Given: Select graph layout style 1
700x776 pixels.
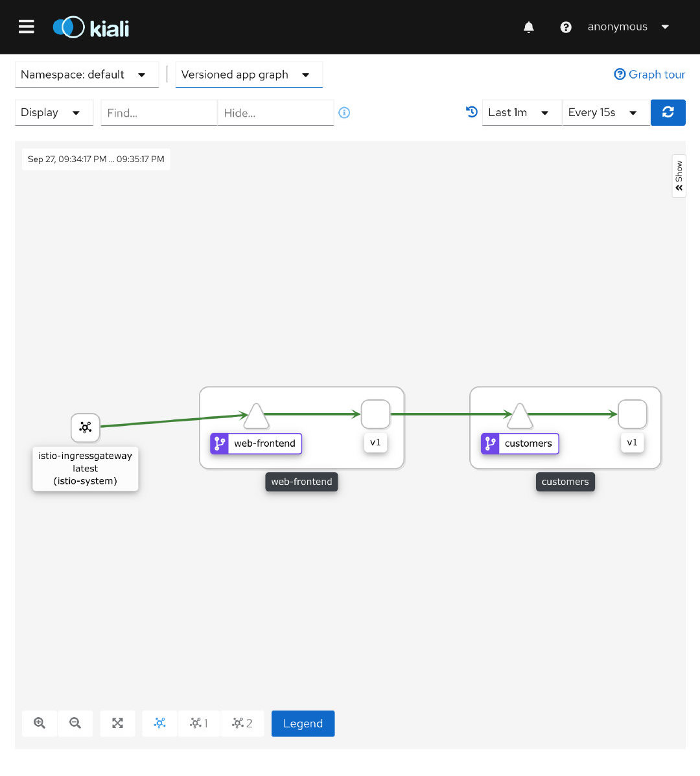Looking at the screenshot, I should [199, 723].
